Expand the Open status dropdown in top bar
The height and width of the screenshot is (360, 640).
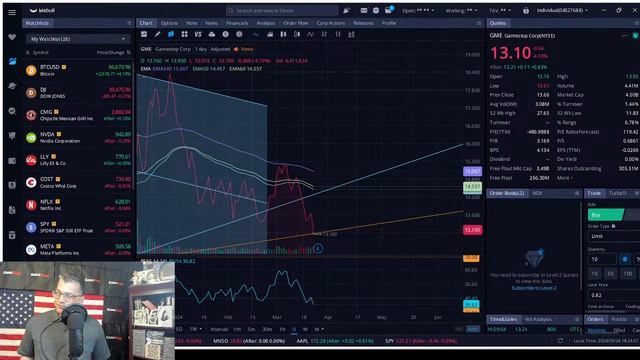tap(418, 11)
